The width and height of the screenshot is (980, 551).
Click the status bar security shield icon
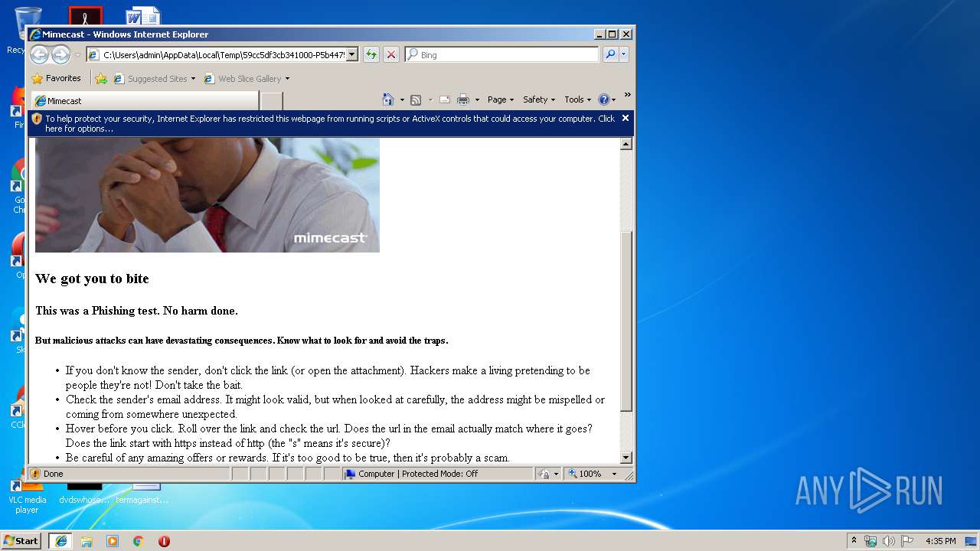pyautogui.click(x=35, y=474)
